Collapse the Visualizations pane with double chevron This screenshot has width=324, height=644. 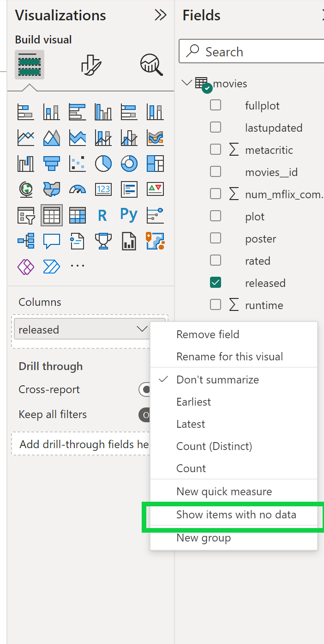click(x=160, y=15)
